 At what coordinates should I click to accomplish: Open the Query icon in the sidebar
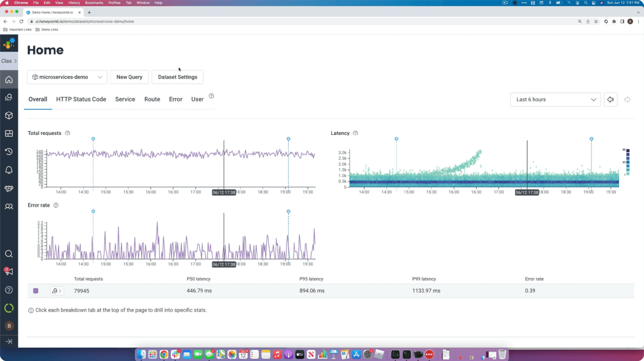9,97
